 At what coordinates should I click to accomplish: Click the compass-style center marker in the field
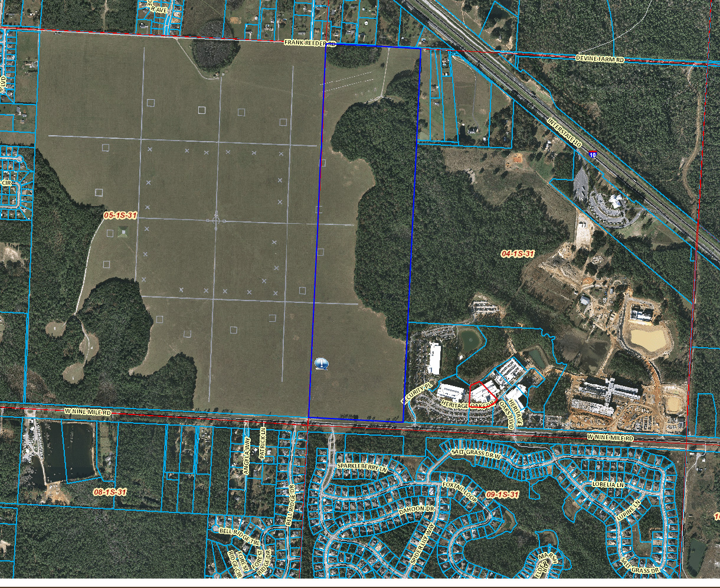[x=216, y=221]
